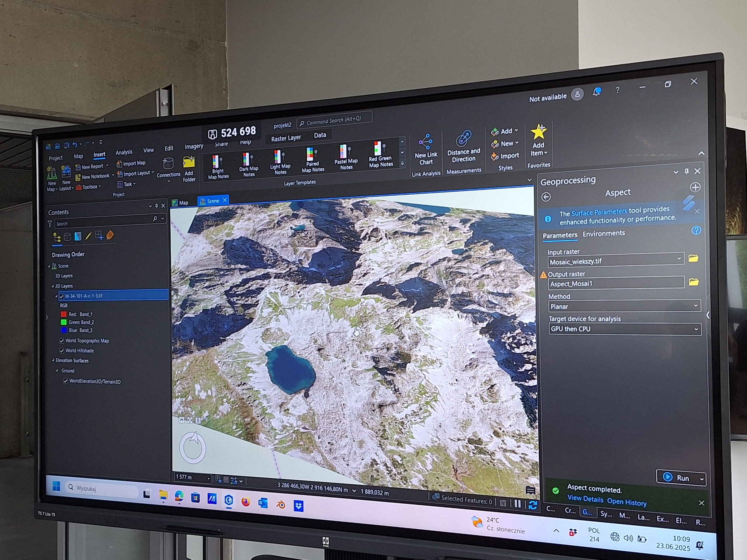Open the Connections icon
The image size is (747, 560).
pos(168,164)
